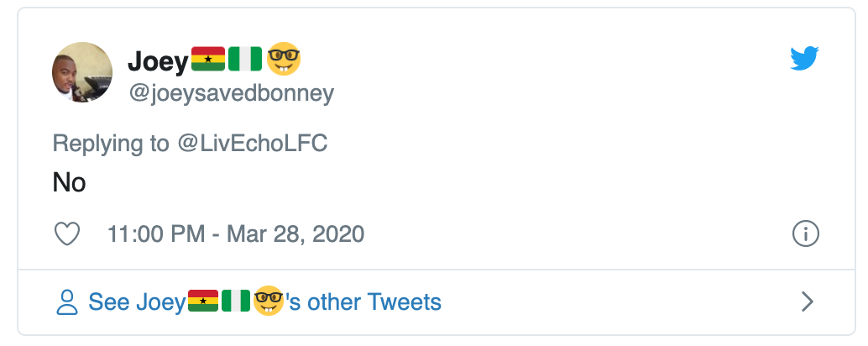The height and width of the screenshot is (346, 868).
Task: Click the nerd face emoji in the footer link
Action: [x=269, y=301]
